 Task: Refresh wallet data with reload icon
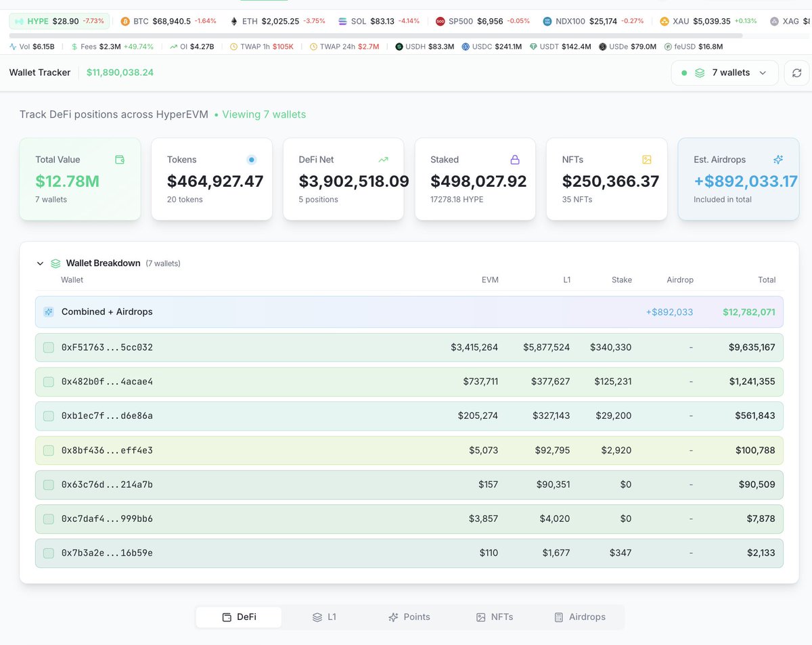pos(796,73)
